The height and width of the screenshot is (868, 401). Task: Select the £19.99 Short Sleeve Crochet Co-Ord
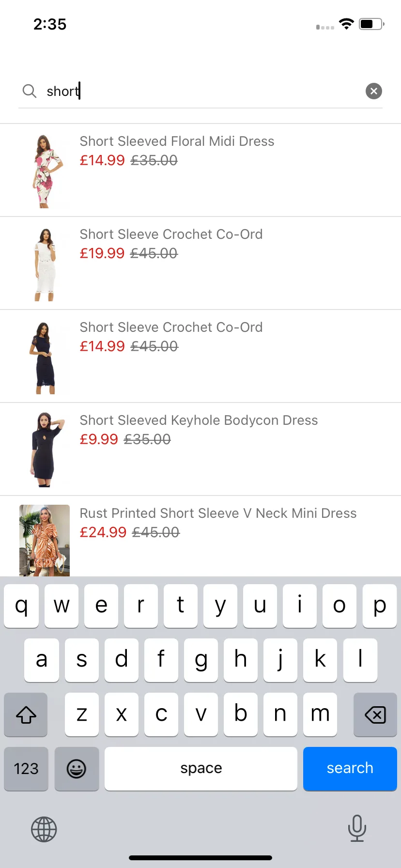pos(171,234)
